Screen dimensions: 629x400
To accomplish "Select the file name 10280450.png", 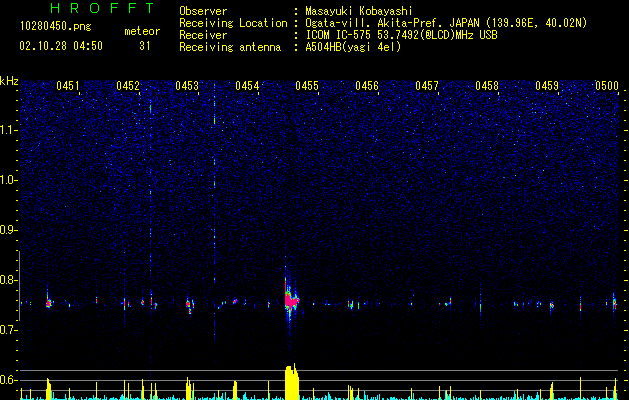I will tap(56, 26).
